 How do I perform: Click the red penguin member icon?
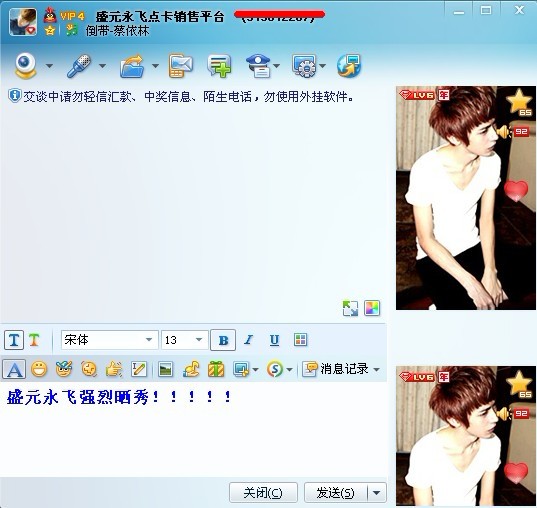50,15
